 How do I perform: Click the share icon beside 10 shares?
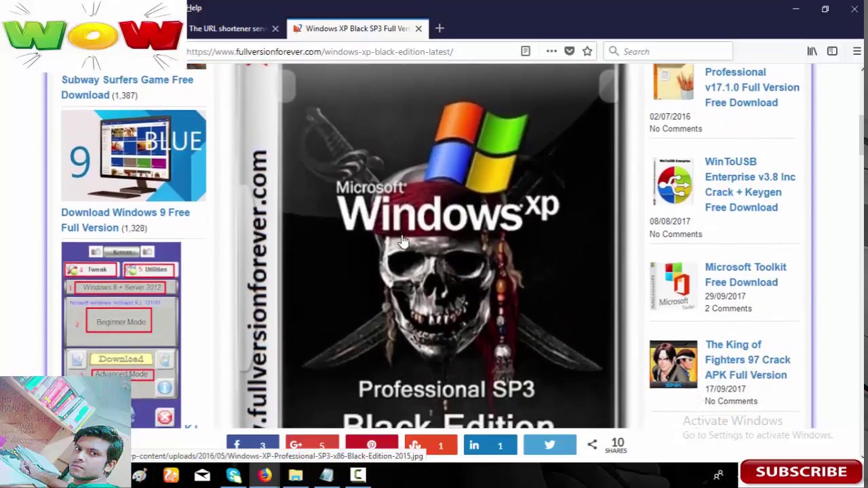(592, 445)
